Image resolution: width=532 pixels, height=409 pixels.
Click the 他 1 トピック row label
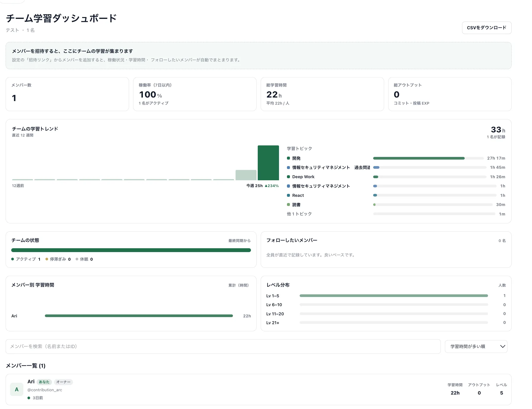(x=299, y=214)
